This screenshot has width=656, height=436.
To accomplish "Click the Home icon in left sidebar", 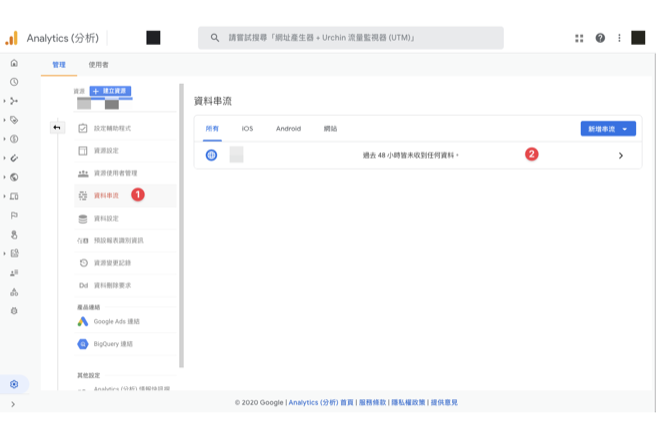I will [x=14, y=63].
